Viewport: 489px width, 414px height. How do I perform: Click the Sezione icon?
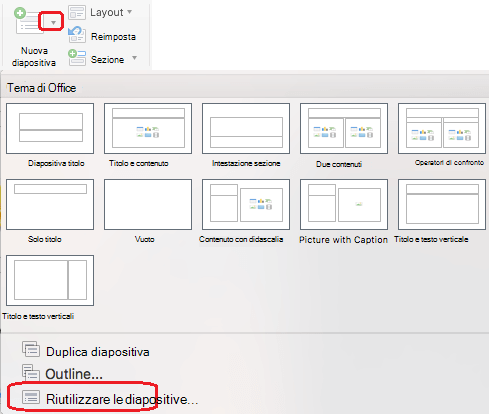[77, 58]
